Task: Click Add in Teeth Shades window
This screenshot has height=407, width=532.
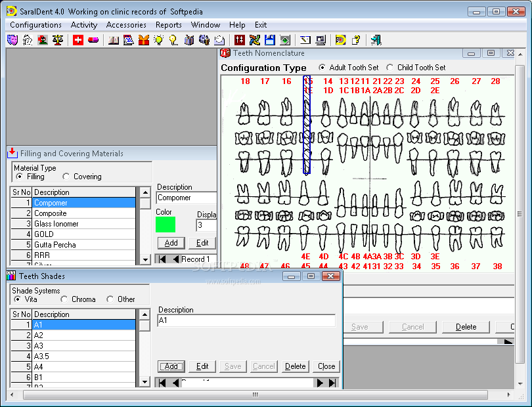Action: coord(171,366)
